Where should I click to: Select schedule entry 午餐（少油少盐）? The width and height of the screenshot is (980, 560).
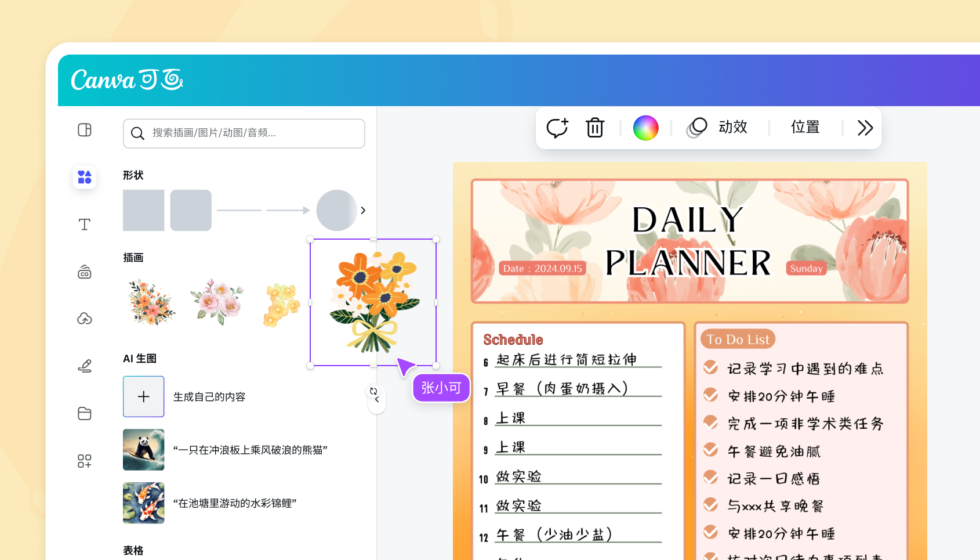[x=554, y=534]
